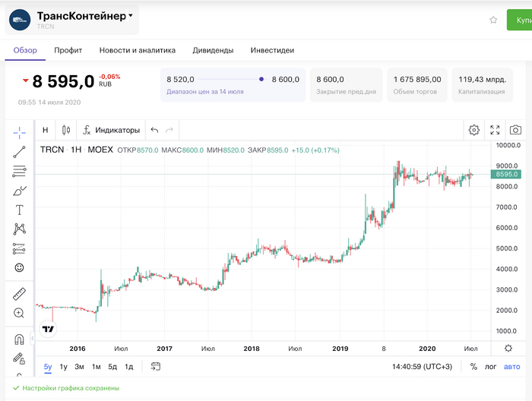Open go to date calendar icon

(x=155, y=366)
